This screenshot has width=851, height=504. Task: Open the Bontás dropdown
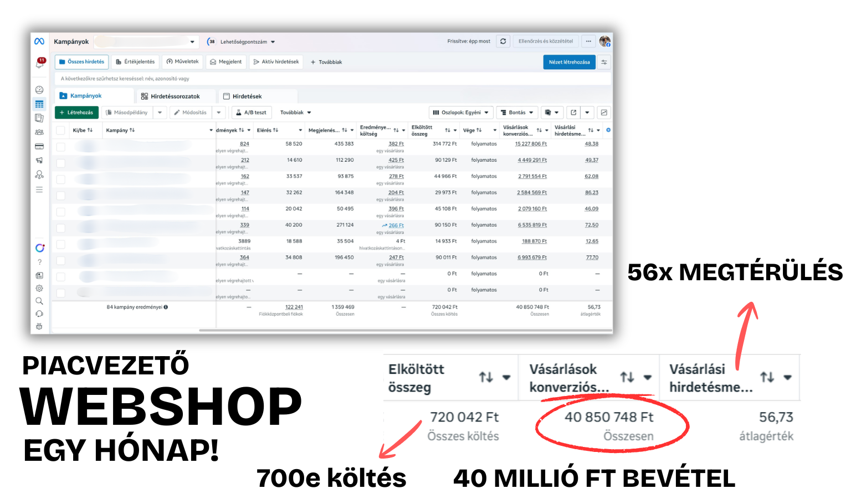point(517,112)
